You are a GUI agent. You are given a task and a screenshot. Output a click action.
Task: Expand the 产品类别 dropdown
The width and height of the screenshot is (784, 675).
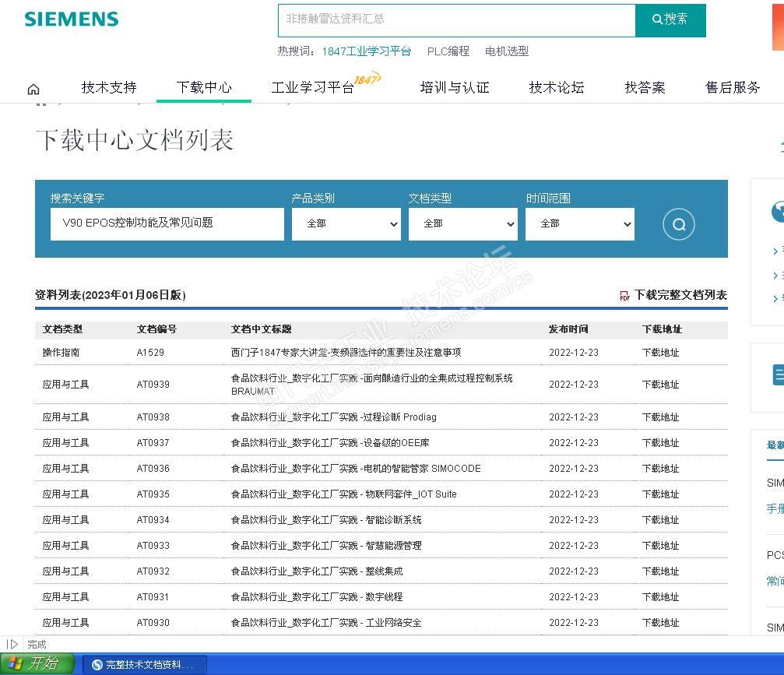[x=346, y=224]
